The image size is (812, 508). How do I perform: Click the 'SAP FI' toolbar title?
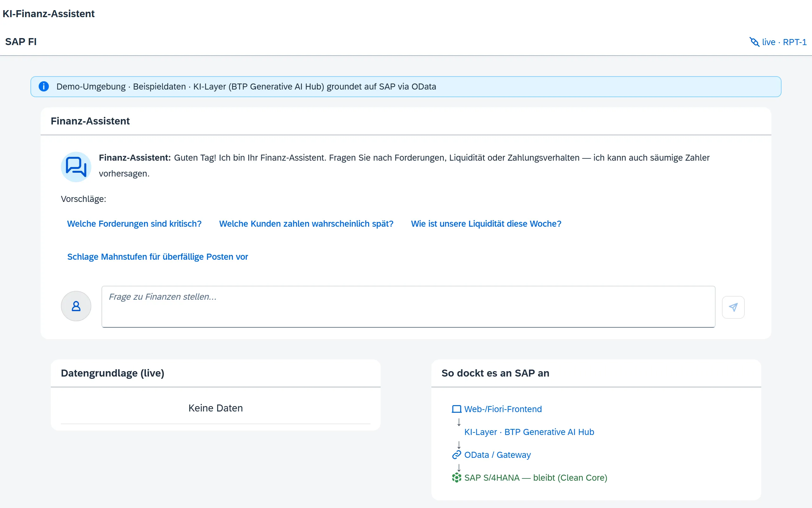pos(21,42)
